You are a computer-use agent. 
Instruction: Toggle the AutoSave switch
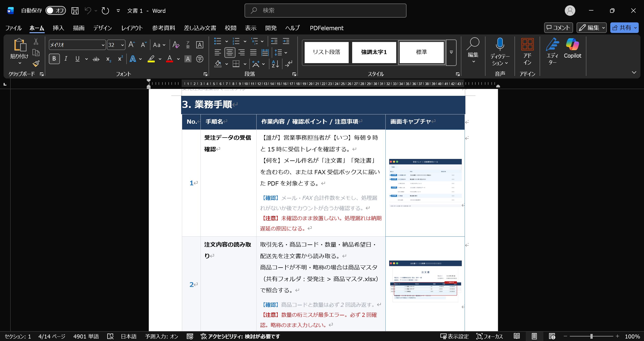56,11
